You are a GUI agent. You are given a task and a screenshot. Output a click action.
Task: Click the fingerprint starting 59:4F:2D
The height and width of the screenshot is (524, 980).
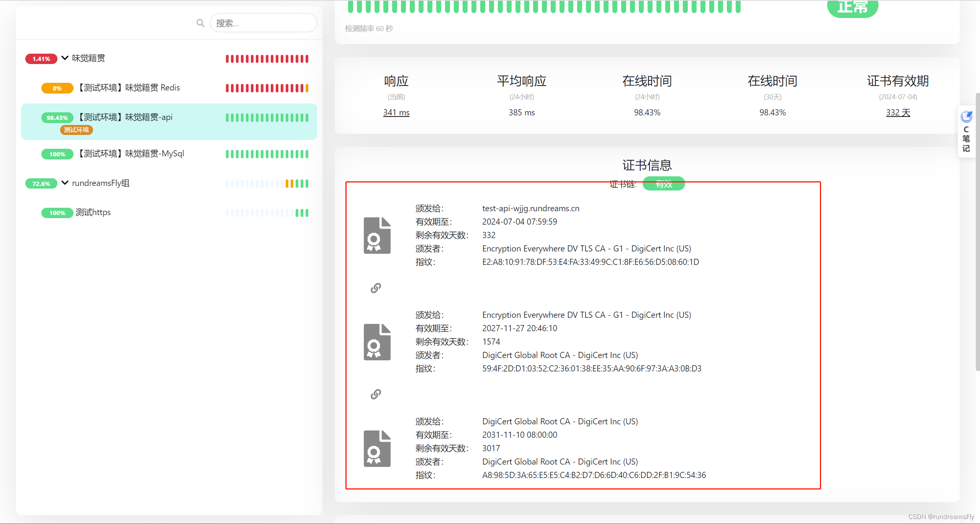[592, 368]
